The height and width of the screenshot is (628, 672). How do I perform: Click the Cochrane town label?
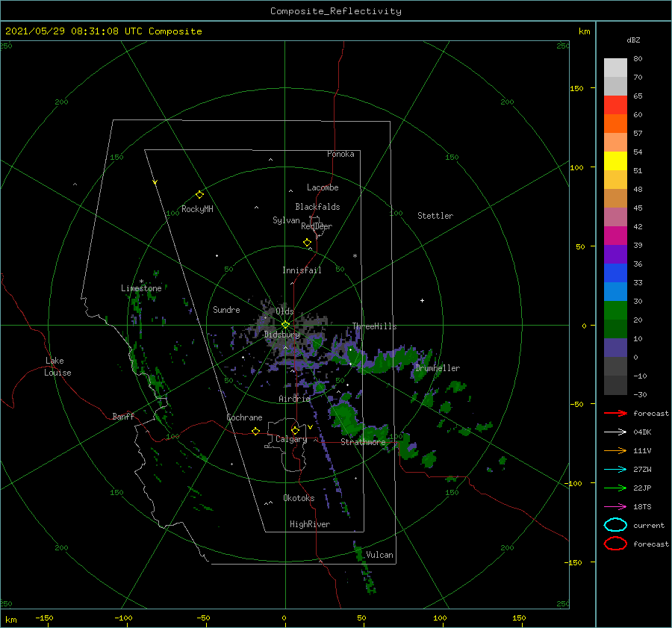tap(244, 417)
